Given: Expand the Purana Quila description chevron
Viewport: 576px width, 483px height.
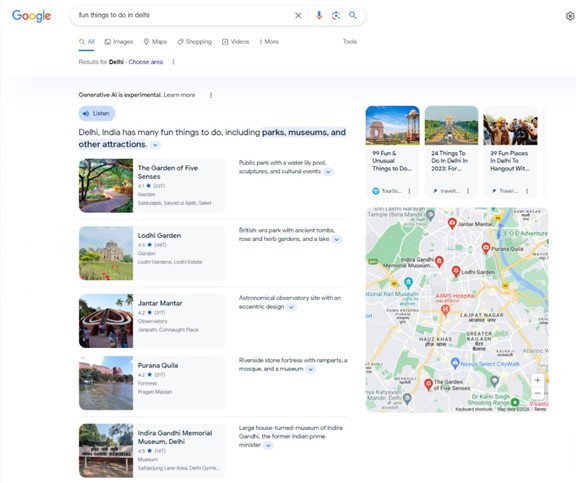Looking at the screenshot, I should coord(311,369).
